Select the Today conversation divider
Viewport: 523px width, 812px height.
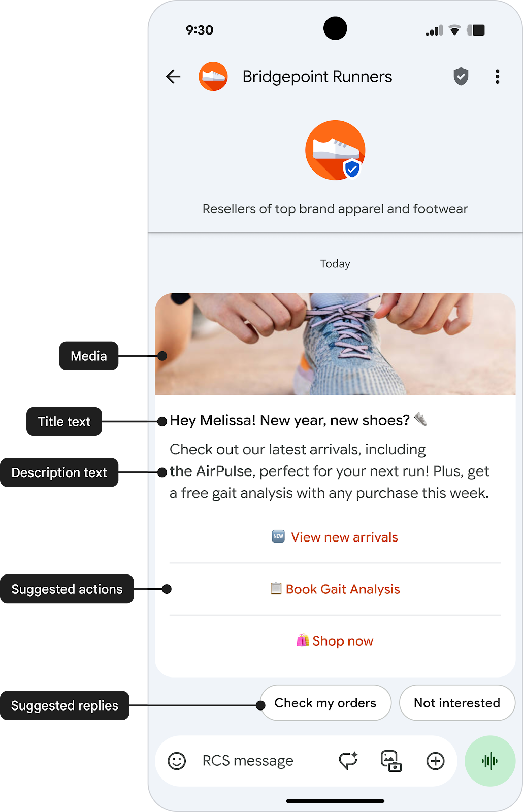pos(335,263)
